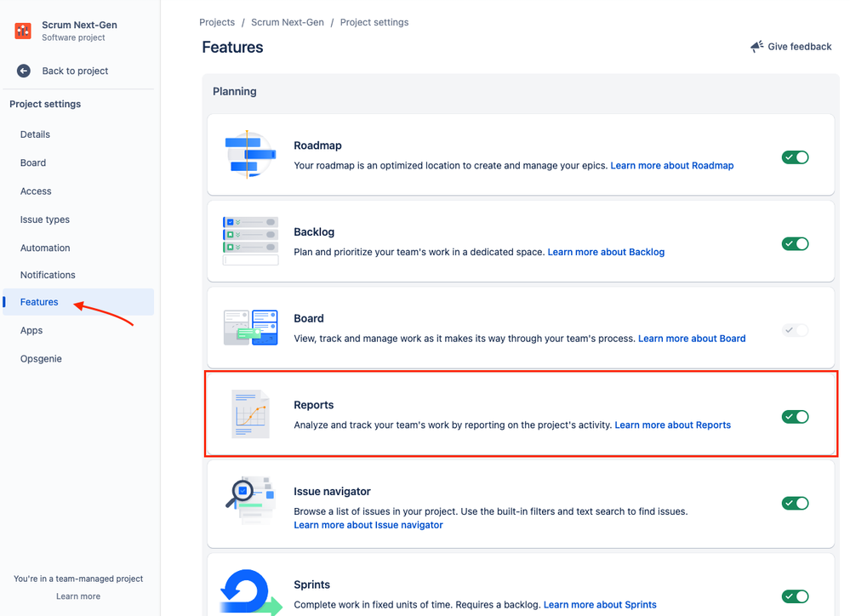Click the Scrum Next-Gen project avatar icon

(23, 31)
